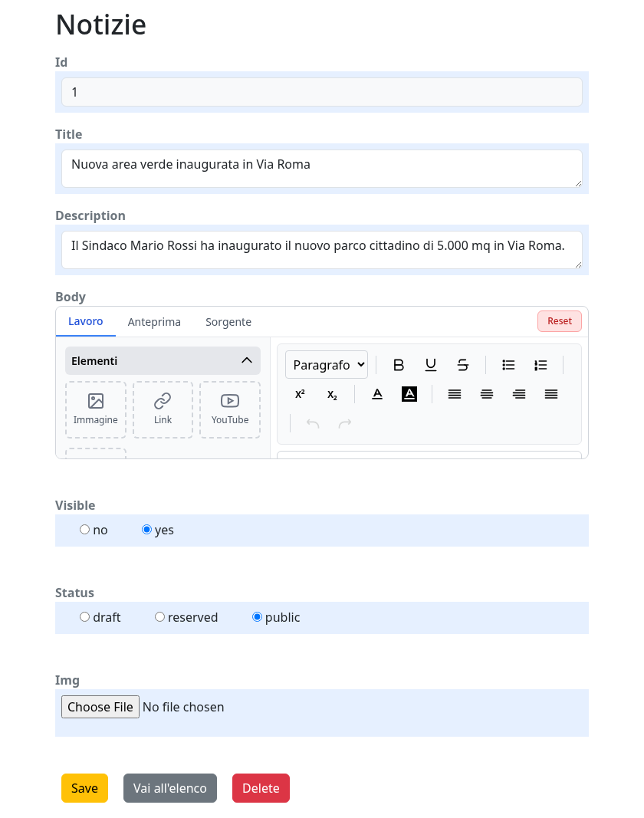Click the Reset button
Viewport: 644px width, 818px height.
point(560,321)
